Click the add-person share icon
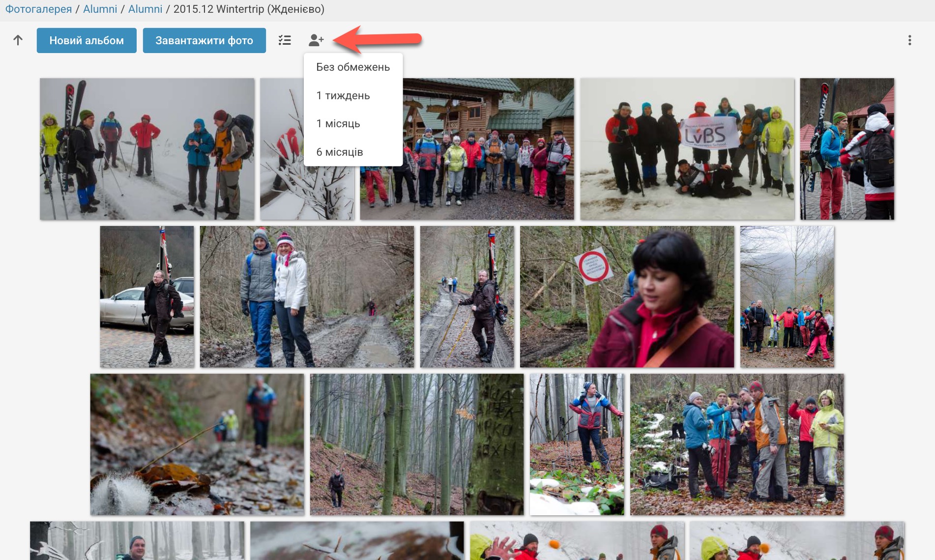The width and height of the screenshot is (935, 560). point(316,40)
